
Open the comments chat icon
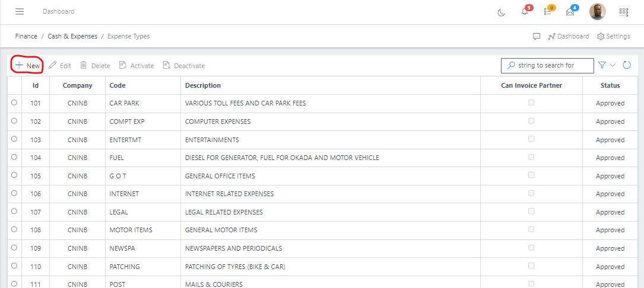[537, 37]
